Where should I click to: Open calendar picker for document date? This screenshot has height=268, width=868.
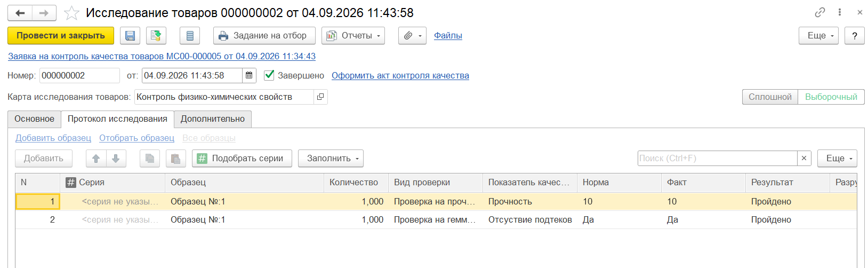tap(249, 75)
